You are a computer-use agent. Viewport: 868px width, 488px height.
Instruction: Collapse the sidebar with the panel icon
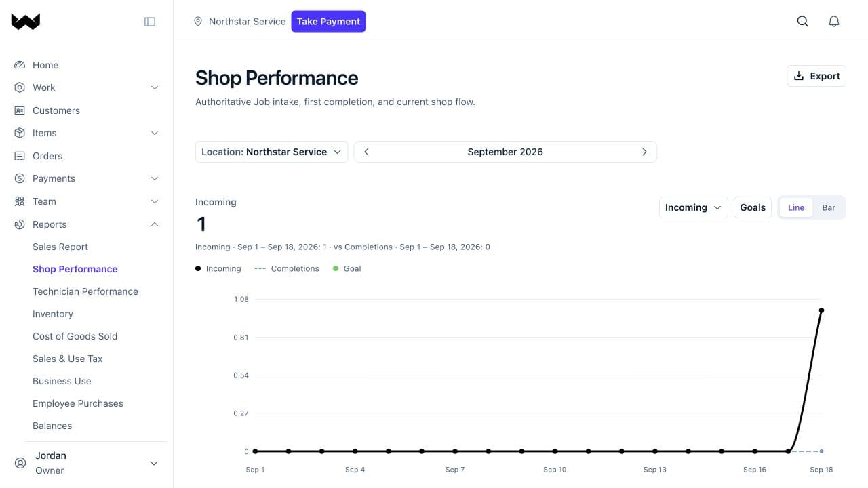(x=150, y=22)
